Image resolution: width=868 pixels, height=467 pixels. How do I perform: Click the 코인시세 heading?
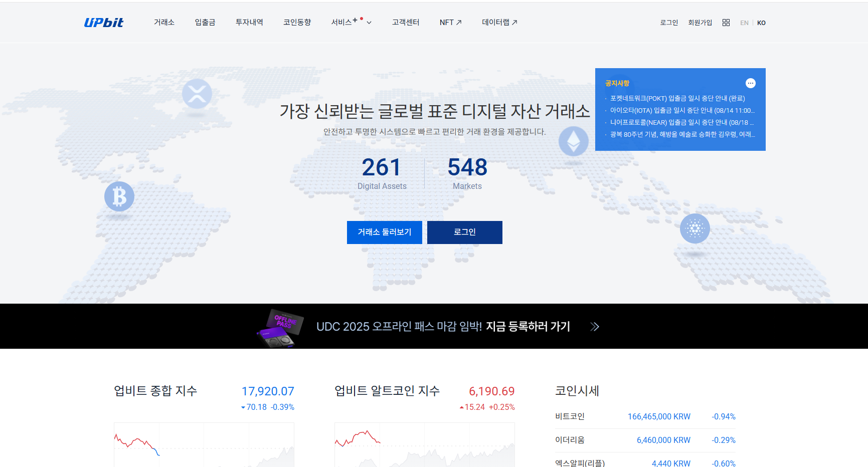tap(577, 391)
